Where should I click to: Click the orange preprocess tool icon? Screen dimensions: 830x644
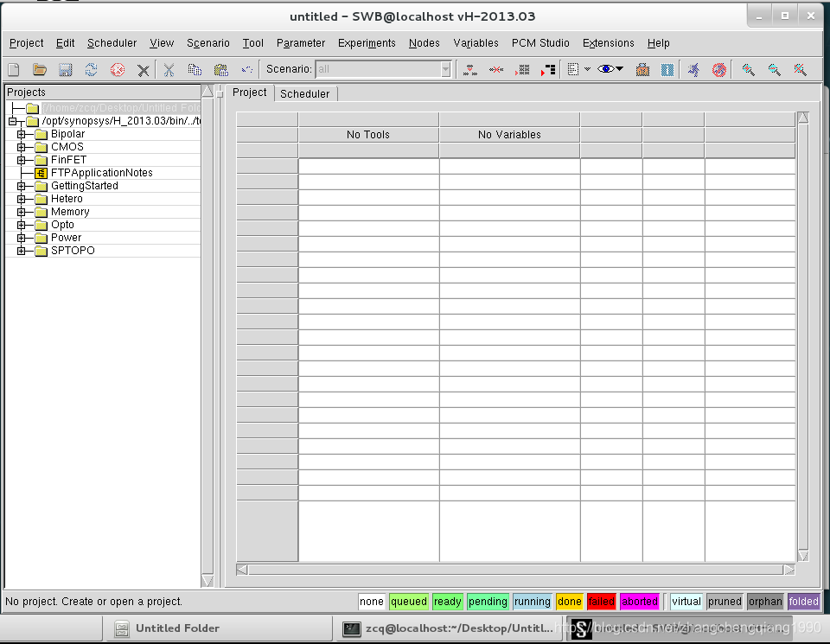coord(642,69)
